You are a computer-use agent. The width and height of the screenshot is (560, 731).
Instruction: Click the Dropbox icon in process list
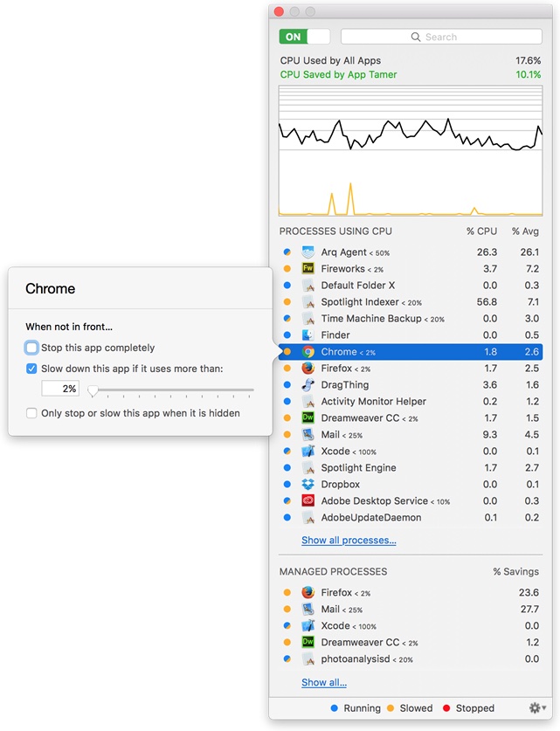click(x=308, y=485)
